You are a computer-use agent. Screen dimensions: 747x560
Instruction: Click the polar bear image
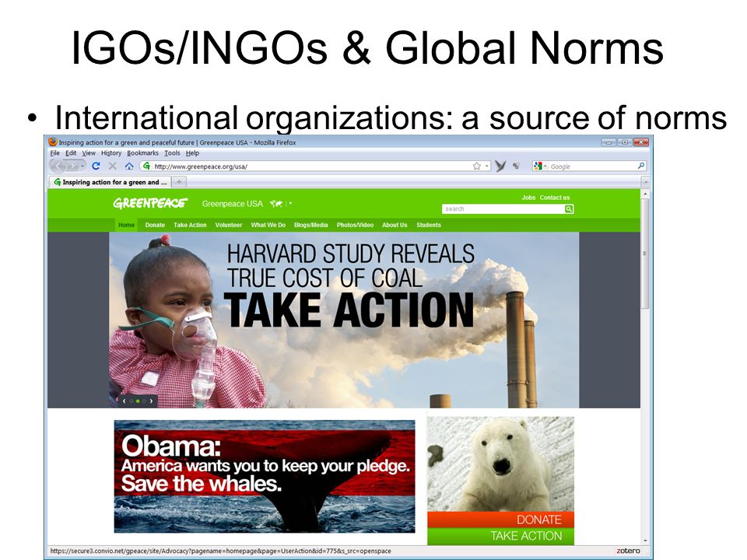(x=500, y=464)
